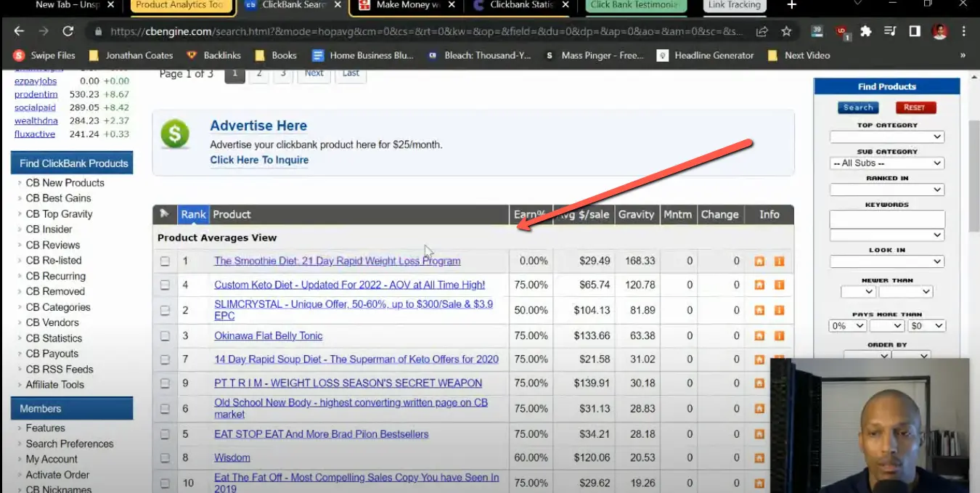Open the home icon next to Wisdom

(x=759, y=457)
